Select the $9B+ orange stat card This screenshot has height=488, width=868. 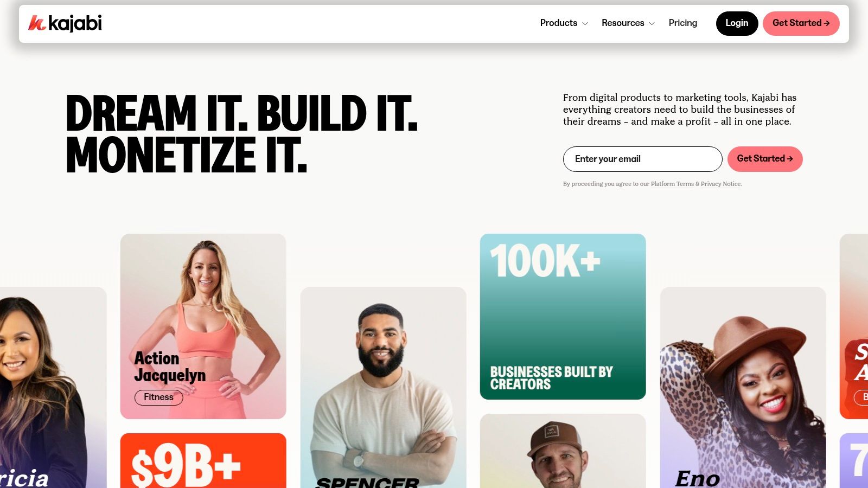tap(203, 460)
